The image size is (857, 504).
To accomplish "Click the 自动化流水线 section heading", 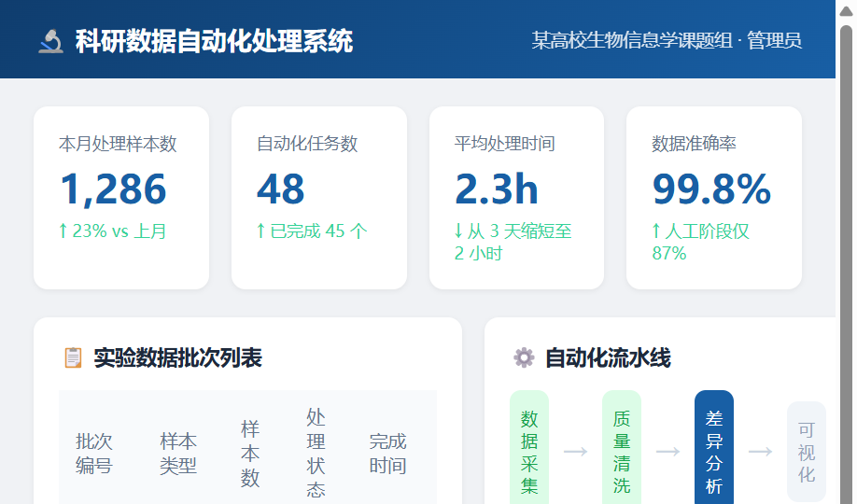I will (608, 358).
